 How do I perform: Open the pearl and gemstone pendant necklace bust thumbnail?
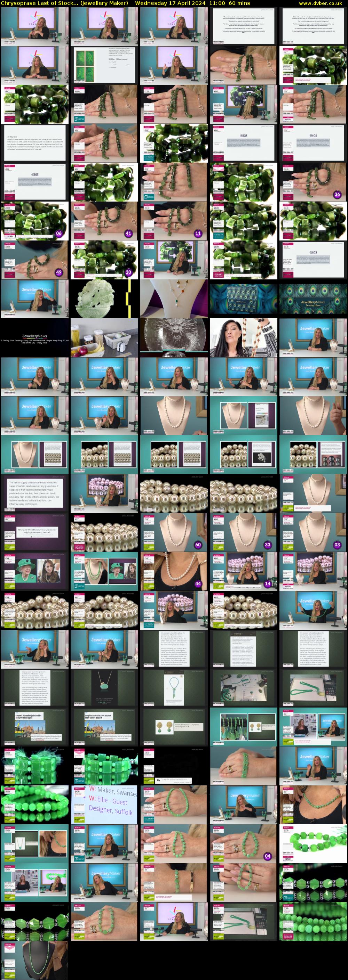coord(174,299)
